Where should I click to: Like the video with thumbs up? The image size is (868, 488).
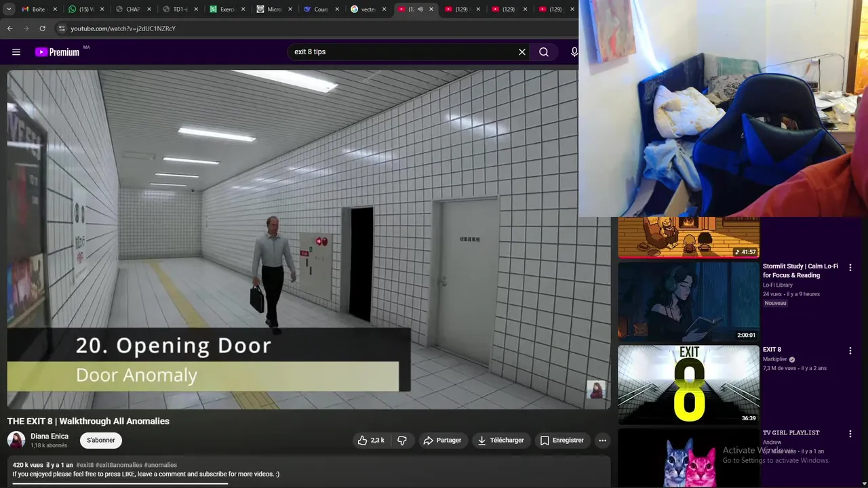point(371,441)
